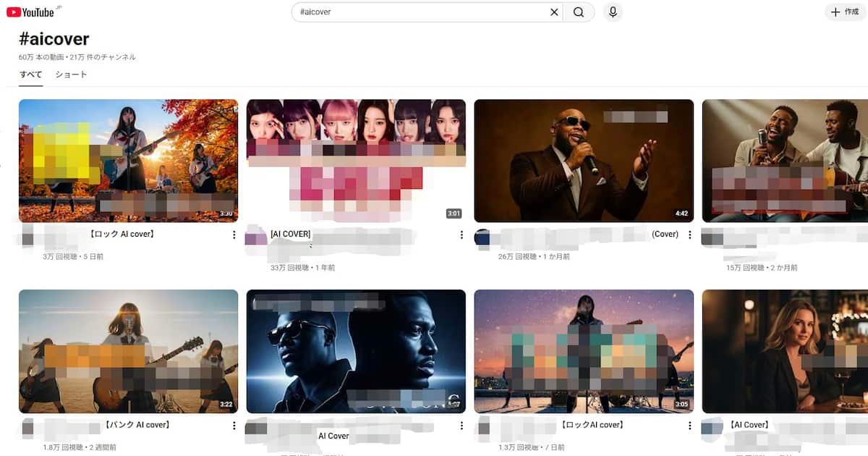Open the blonde woman in bar thumbnail
Screen dimensions: 868x456
tap(785, 351)
